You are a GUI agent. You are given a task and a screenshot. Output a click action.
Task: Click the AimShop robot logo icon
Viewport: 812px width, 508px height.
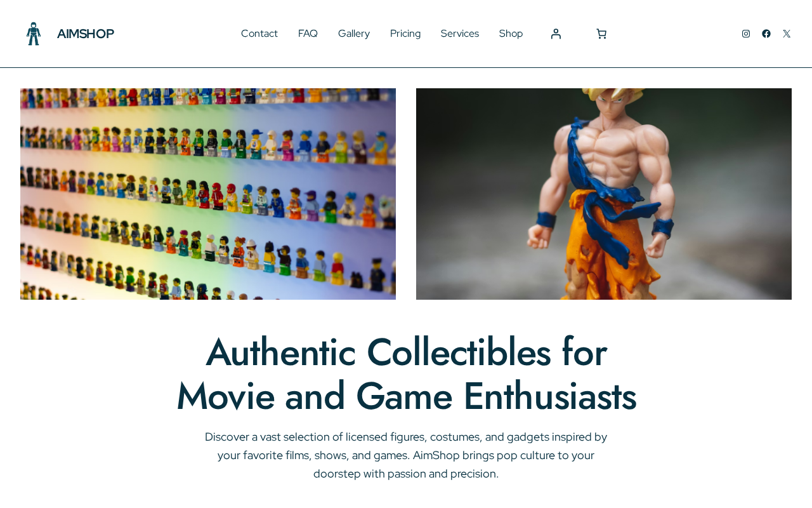coord(34,34)
